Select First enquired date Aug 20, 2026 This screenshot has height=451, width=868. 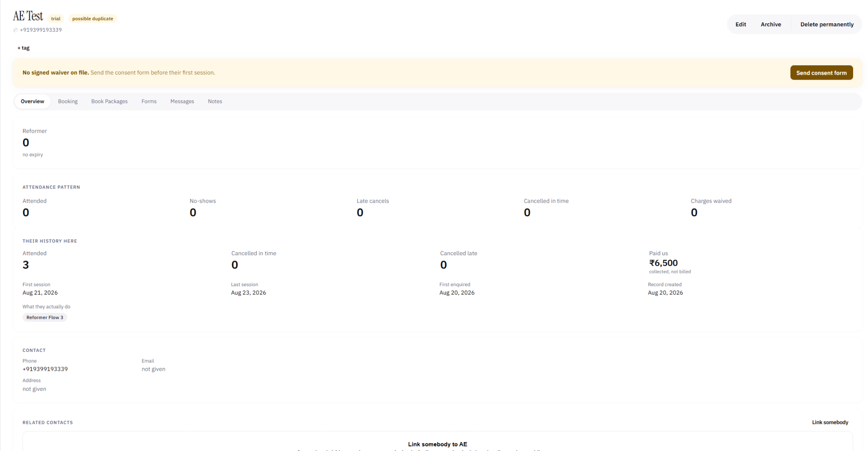[x=457, y=293]
